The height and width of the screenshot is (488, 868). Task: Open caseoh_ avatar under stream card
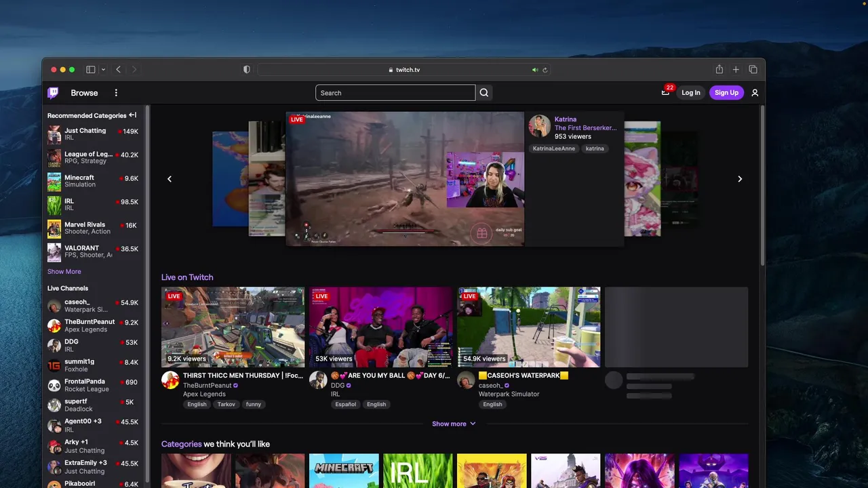click(465, 380)
